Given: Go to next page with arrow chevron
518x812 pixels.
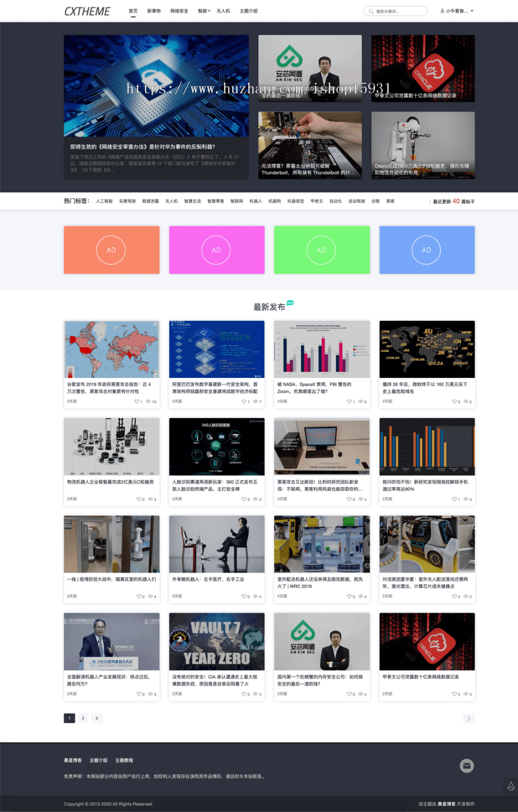Looking at the screenshot, I should click(x=469, y=718).
